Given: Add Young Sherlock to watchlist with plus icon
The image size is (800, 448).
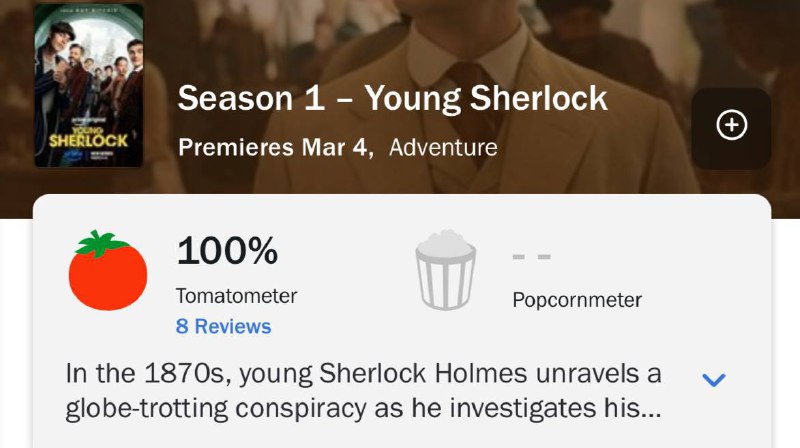Looking at the screenshot, I should point(732,125).
